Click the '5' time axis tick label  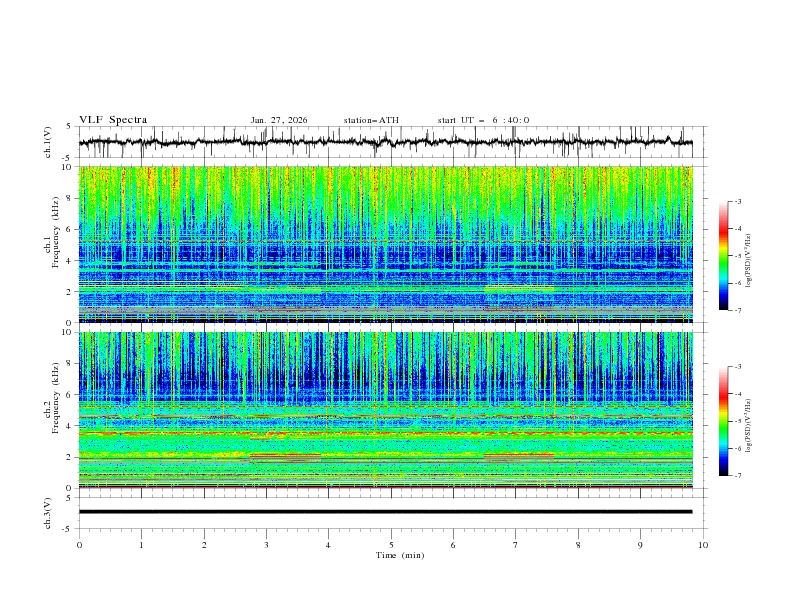coord(391,545)
